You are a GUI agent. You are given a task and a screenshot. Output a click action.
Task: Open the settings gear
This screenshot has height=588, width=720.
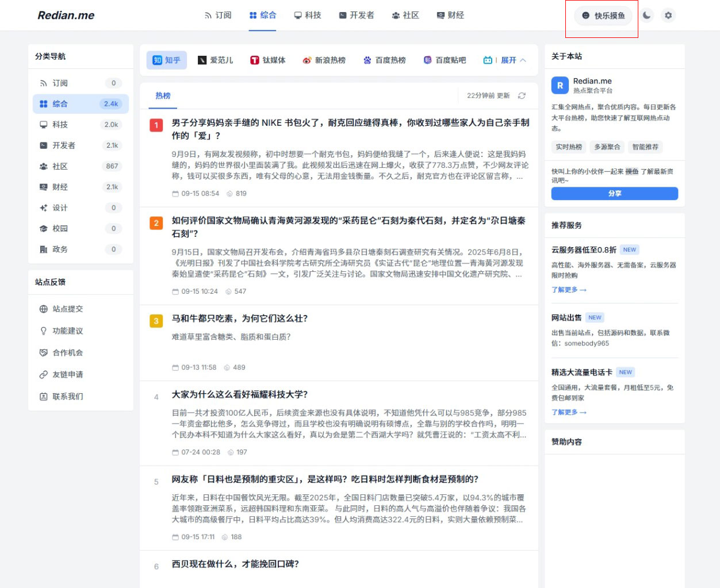(x=668, y=16)
